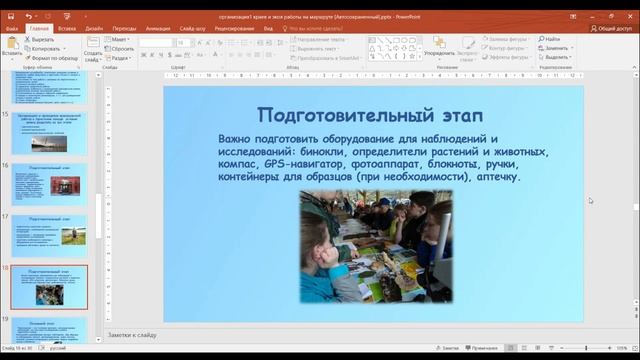Viewport: 640px width, 360px height.
Task: Clear all formatting icon
Action: (220, 42)
